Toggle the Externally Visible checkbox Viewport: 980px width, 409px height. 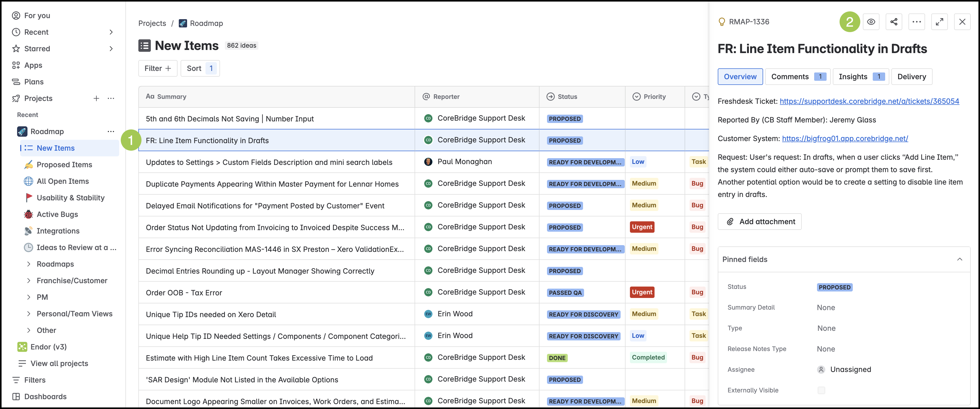[x=821, y=390]
